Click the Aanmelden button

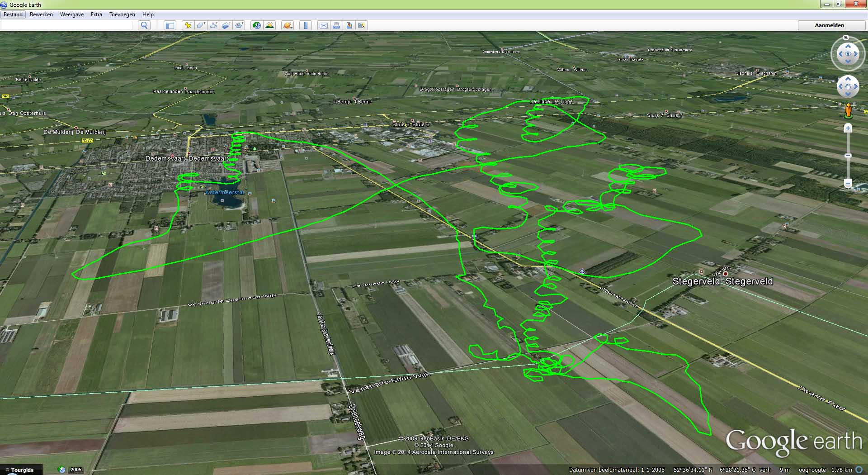829,25
